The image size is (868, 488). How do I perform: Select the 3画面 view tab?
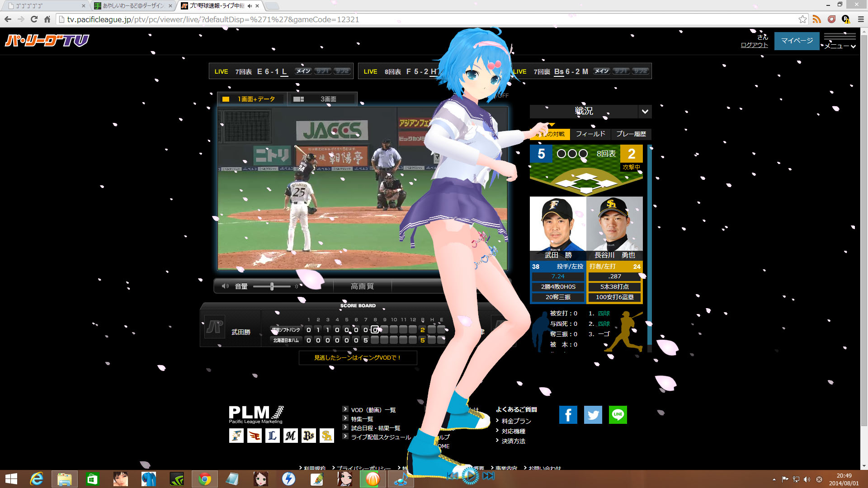point(322,99)
